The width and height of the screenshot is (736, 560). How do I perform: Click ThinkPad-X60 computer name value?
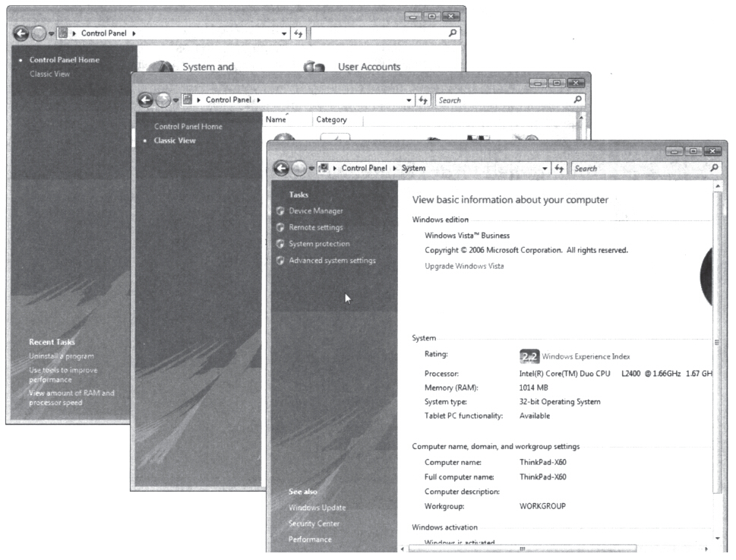pyautogui.click(x=542, y=462)
